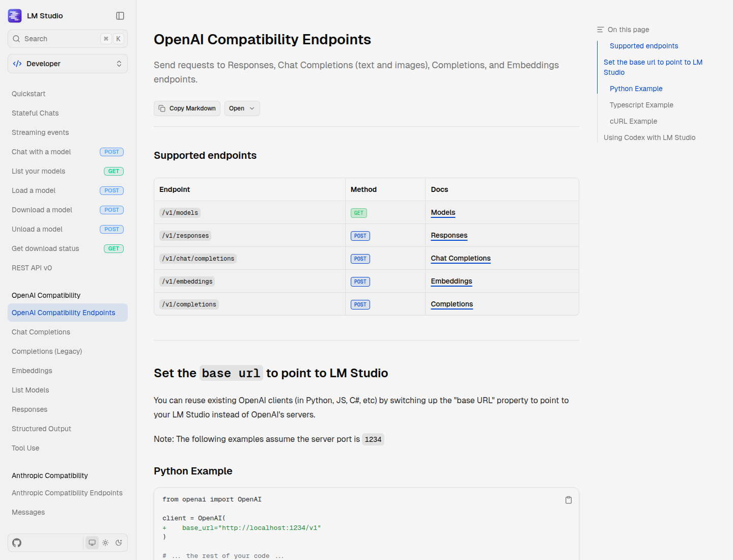
Task: Click the Supported endpoints heading
Action: point(205,155)
